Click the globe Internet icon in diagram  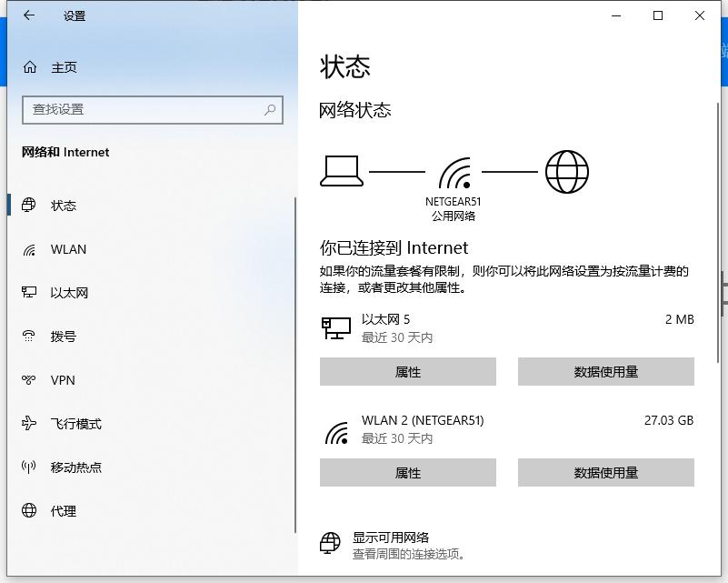click(x=566, y=170)
